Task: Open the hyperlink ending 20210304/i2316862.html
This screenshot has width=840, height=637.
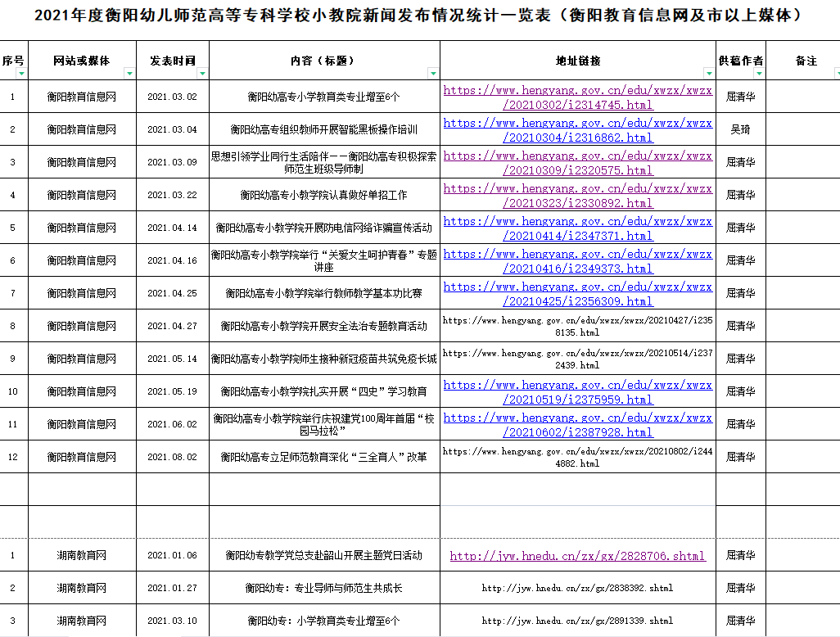Action: click(x=577, y=130)
